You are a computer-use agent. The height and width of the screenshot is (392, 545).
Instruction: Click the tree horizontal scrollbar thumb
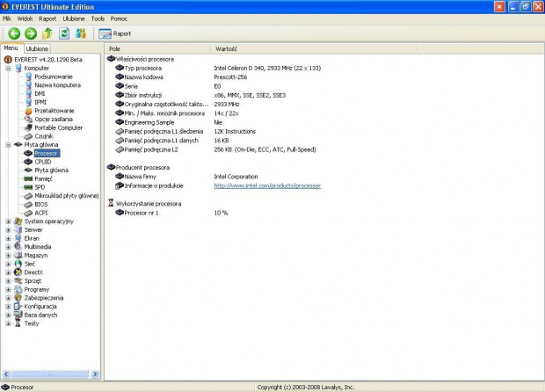point(50,374)
